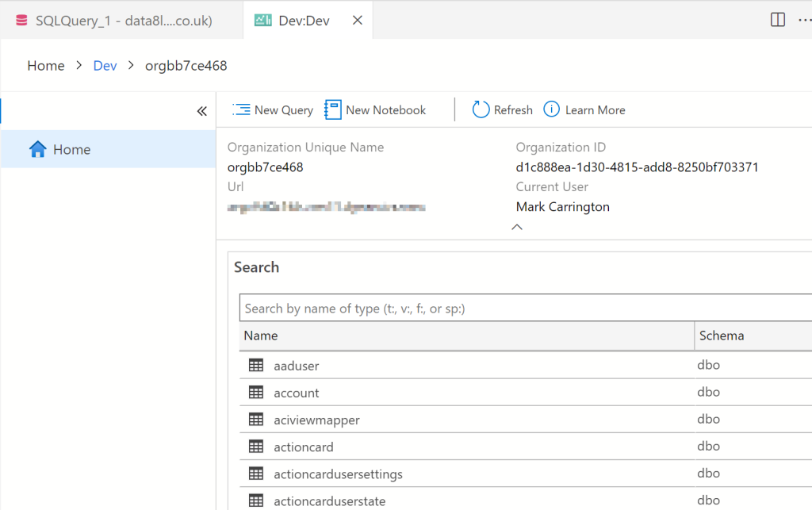Click the Learn More info icon
The image size is (812, 510).
click(552, 109)
